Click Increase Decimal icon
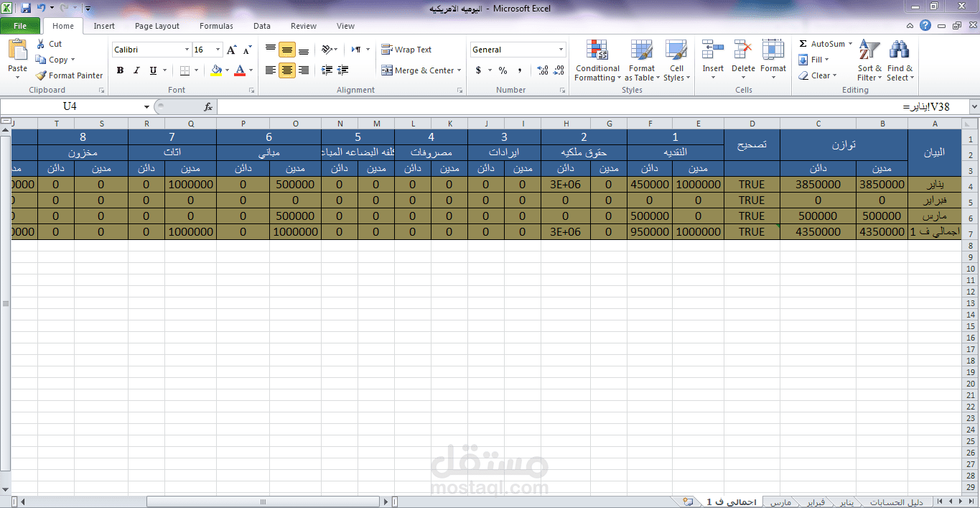Image resolution: width=980 pixels, height=508 pixels. tap(542, 70)
